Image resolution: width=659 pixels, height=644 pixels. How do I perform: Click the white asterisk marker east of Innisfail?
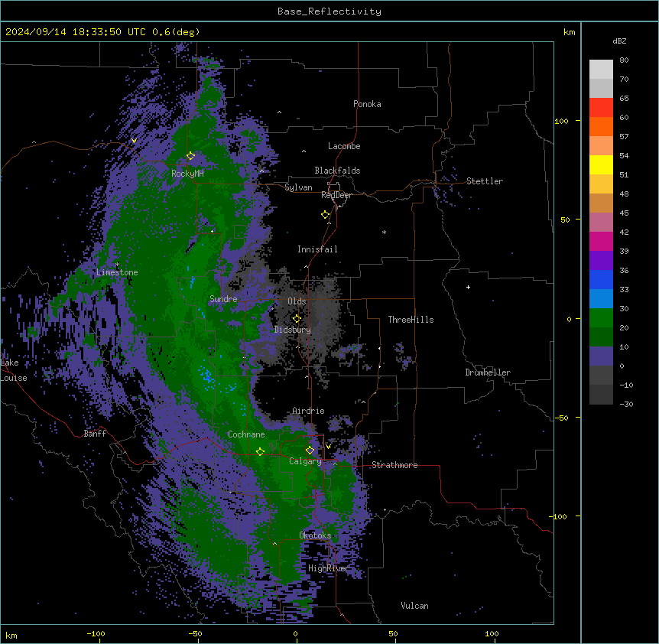pyautogui.click(x=384, y=233)
